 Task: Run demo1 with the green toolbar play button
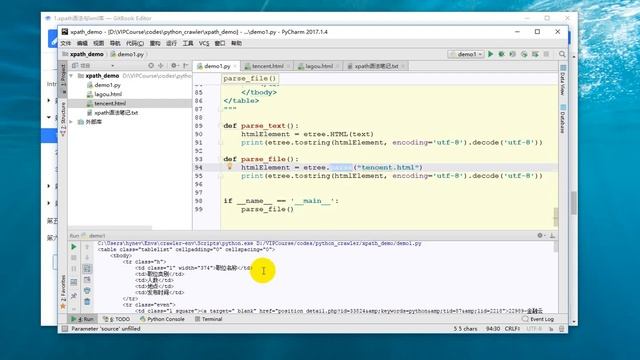pos(491,54)
